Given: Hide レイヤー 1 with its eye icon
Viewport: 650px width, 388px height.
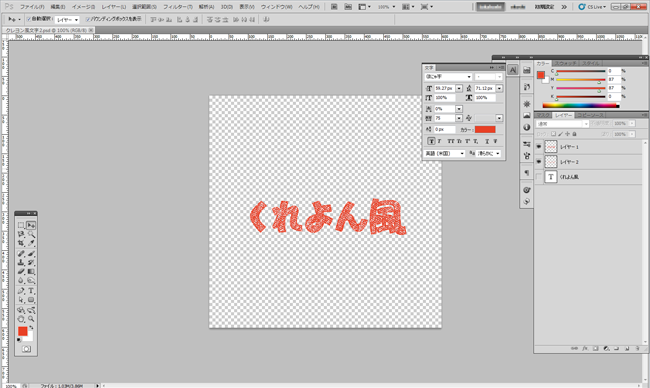Looking at the screenshot, I should 538,147.
